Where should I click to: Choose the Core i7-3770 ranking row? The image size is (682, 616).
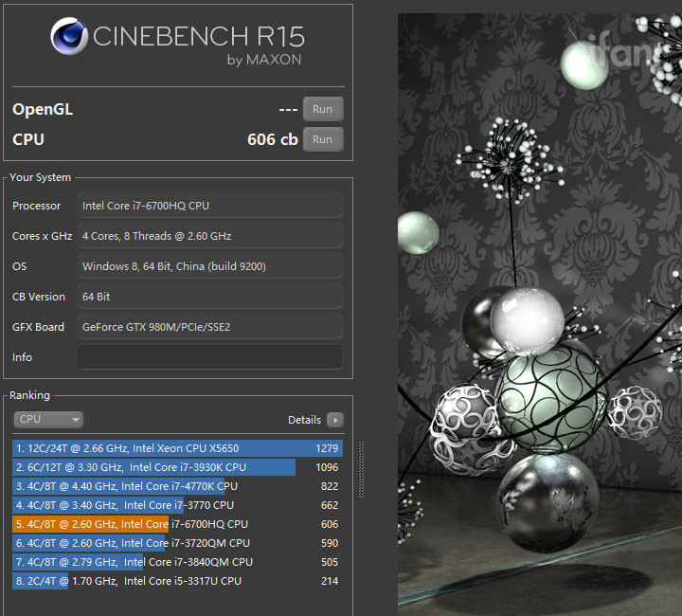[177, 505]
